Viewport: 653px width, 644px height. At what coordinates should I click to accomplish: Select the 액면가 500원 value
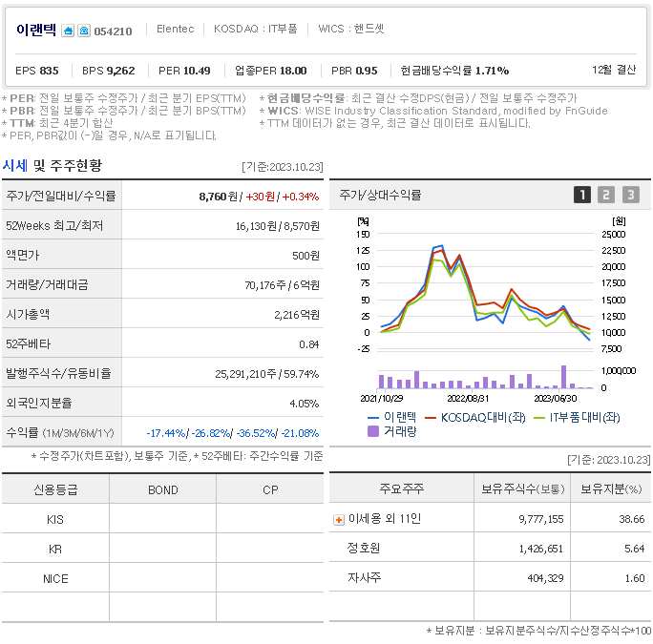coord(305,256)
